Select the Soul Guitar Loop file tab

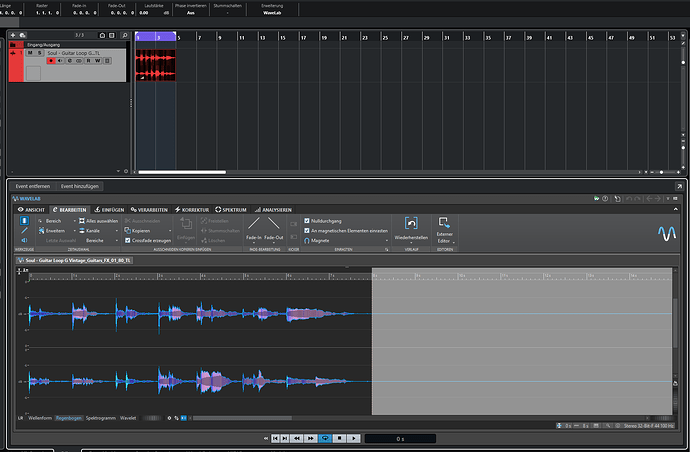click(x=74, y=260)
